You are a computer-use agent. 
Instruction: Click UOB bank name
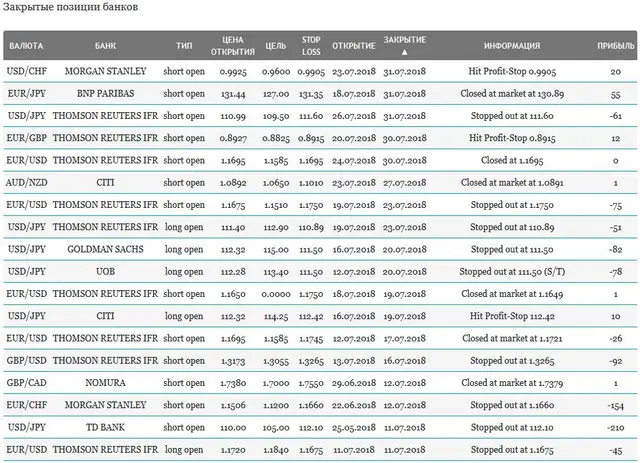pos(105,272)
